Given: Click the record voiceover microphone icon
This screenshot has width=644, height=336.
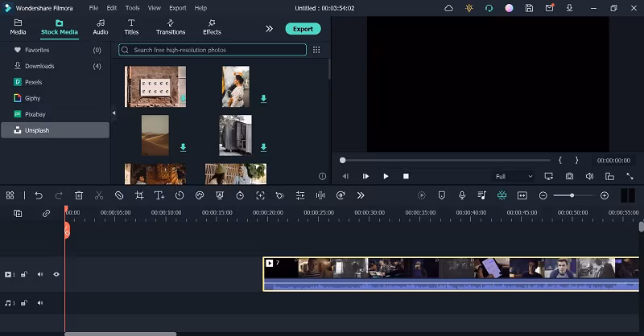Looking at the screenshot, I should [462, 195].
